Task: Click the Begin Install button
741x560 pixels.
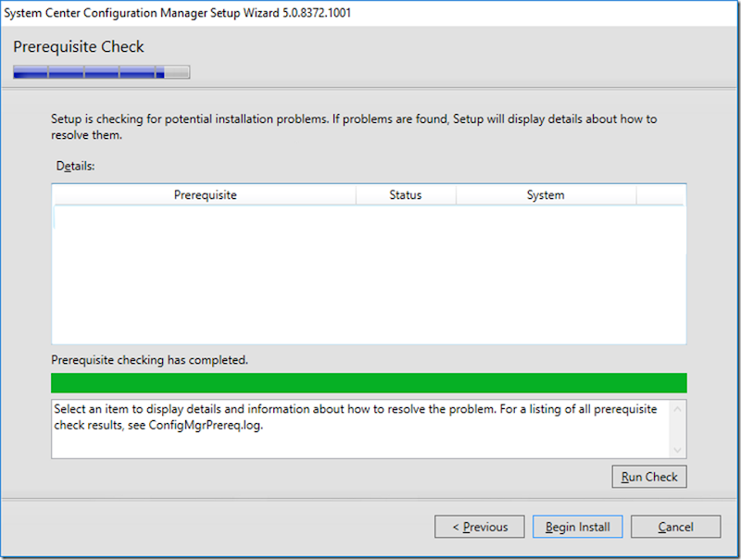Action: click(x=577, y=527)
